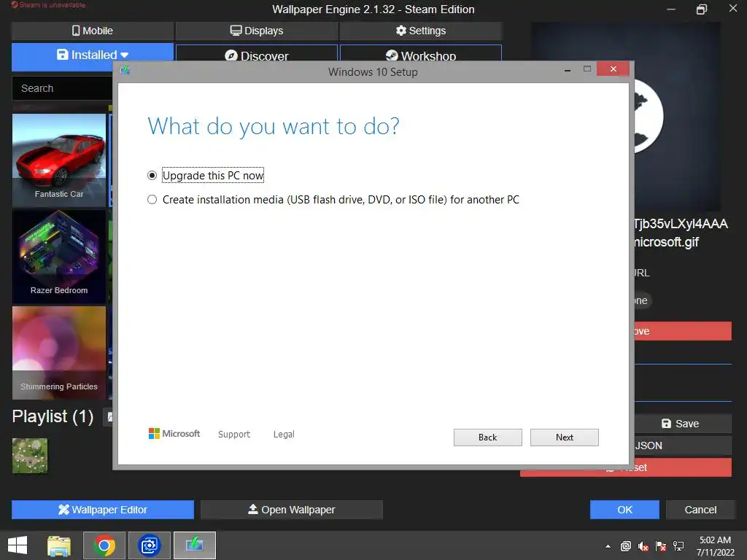Switch to Workshop tab

pos(421,53)
